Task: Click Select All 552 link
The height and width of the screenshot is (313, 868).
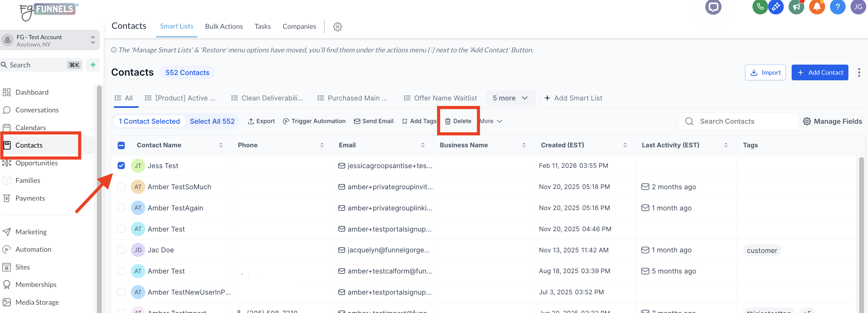Action: [x=212, y=121]
